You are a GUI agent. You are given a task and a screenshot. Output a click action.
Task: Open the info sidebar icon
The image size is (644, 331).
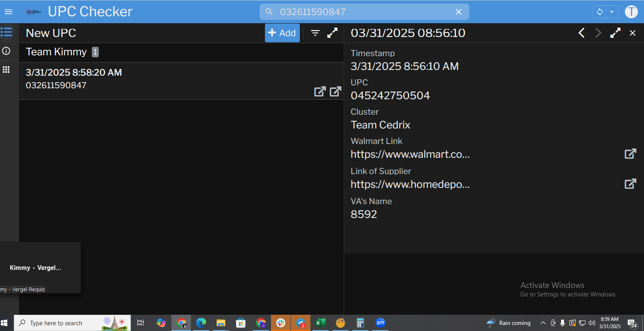[x=7, y=51]
